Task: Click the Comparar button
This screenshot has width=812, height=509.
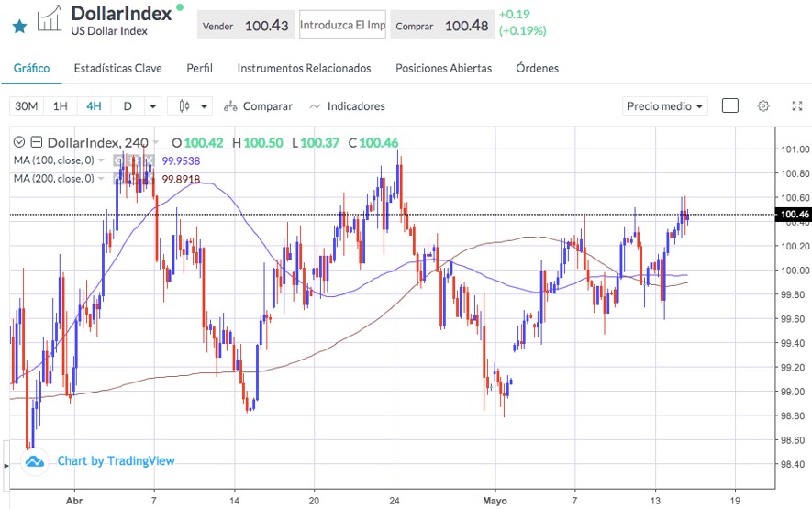Action: coord(258,106)
